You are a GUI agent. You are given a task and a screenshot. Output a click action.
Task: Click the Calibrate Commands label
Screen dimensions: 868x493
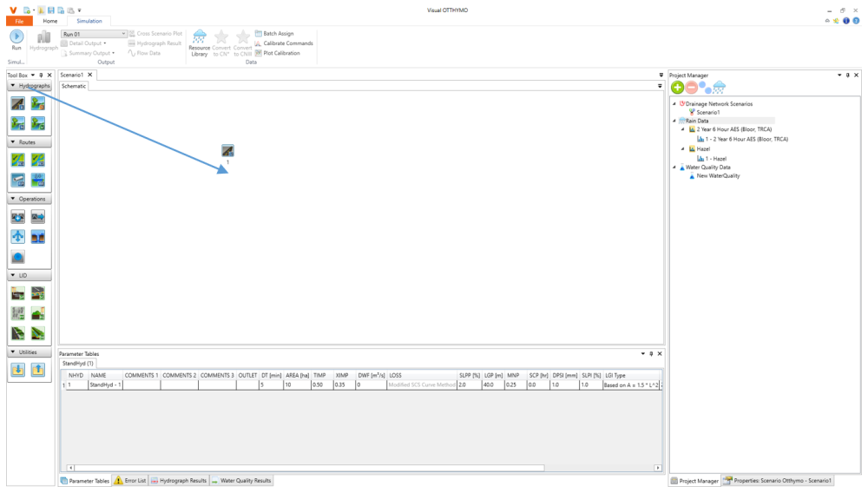[x=288, y=43]
